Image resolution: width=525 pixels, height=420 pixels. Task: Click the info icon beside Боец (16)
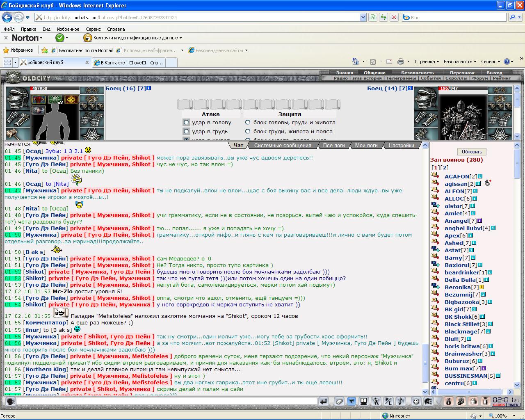pos(148,88)
